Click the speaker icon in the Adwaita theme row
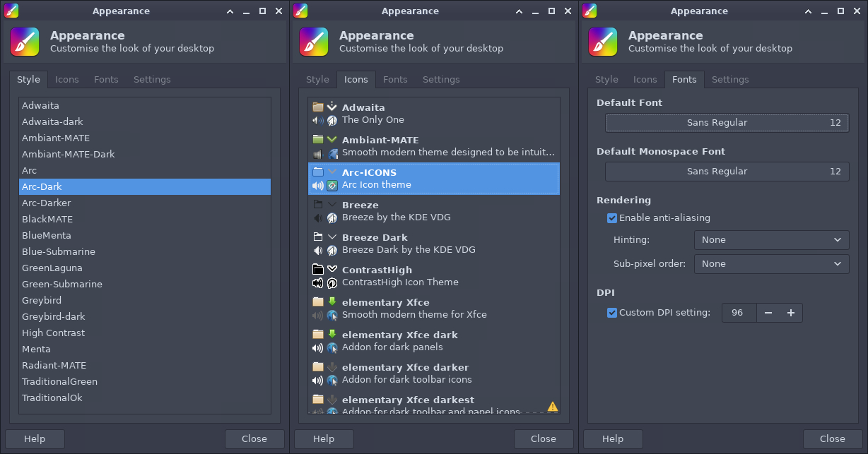Viewport: 868px width, 454px height. pyautogui.click(x=318, y=121)
